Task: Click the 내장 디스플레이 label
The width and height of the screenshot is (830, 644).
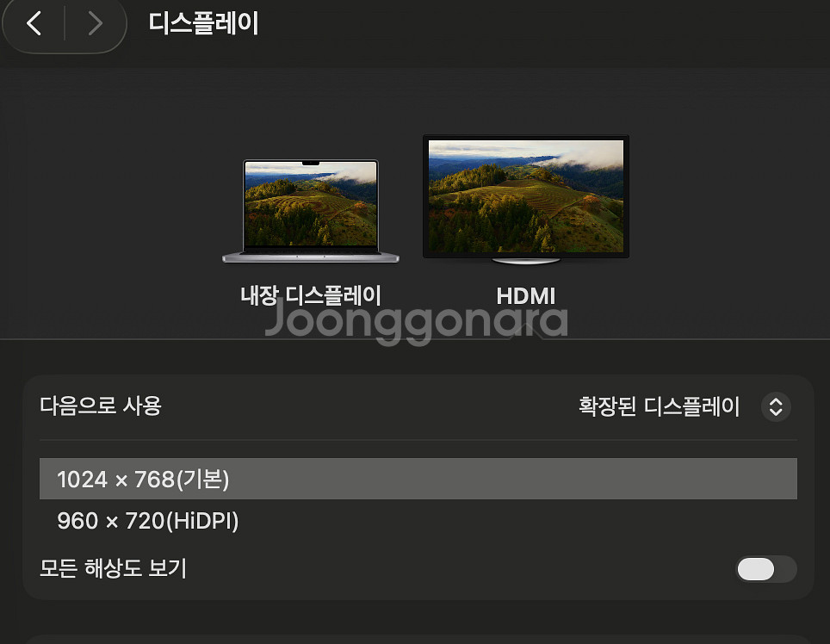Action: (311, 295)
